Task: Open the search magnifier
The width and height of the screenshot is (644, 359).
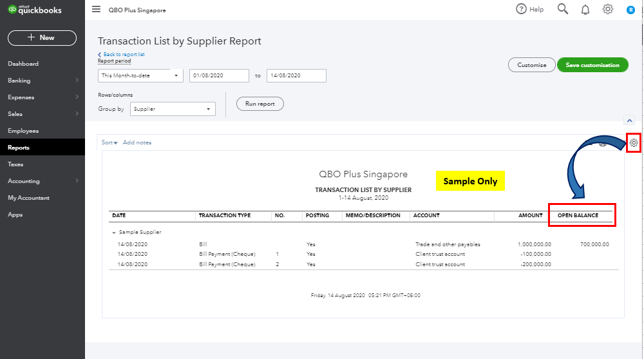Action: (563, 9)
